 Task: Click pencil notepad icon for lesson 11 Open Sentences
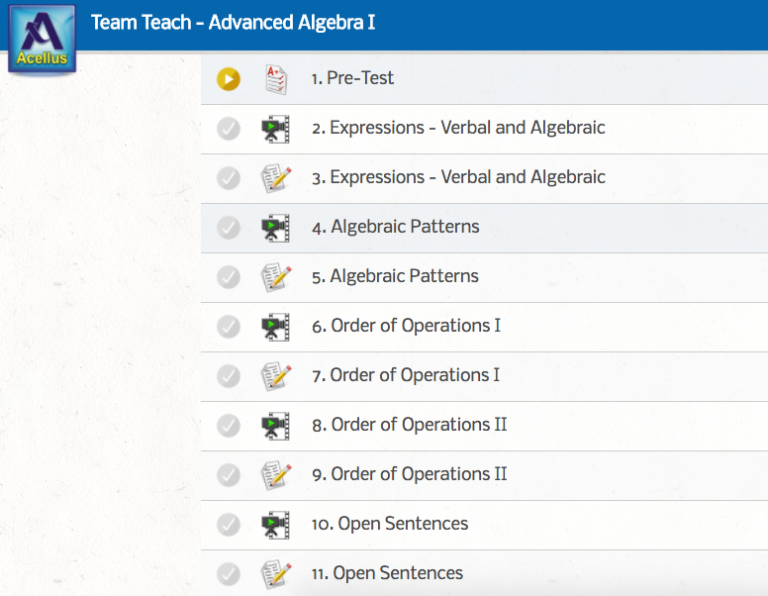tap(276, 574)
